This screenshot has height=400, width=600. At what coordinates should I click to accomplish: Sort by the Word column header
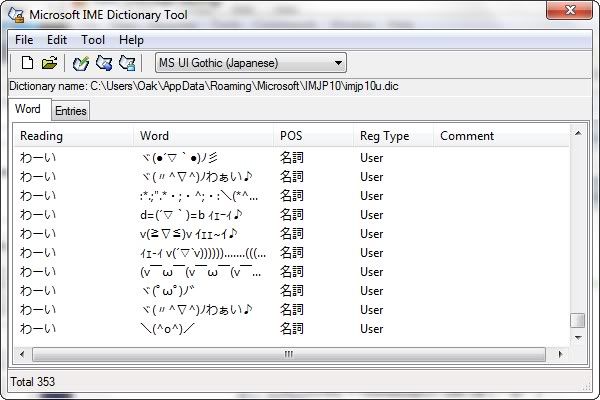pyautogui.click(x=204, y=136)
